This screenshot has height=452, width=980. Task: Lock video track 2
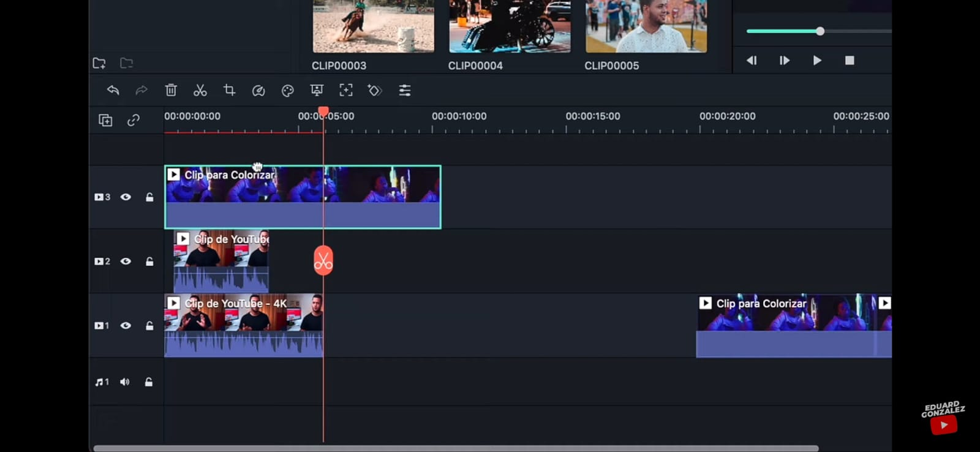[x=149, y=262]
